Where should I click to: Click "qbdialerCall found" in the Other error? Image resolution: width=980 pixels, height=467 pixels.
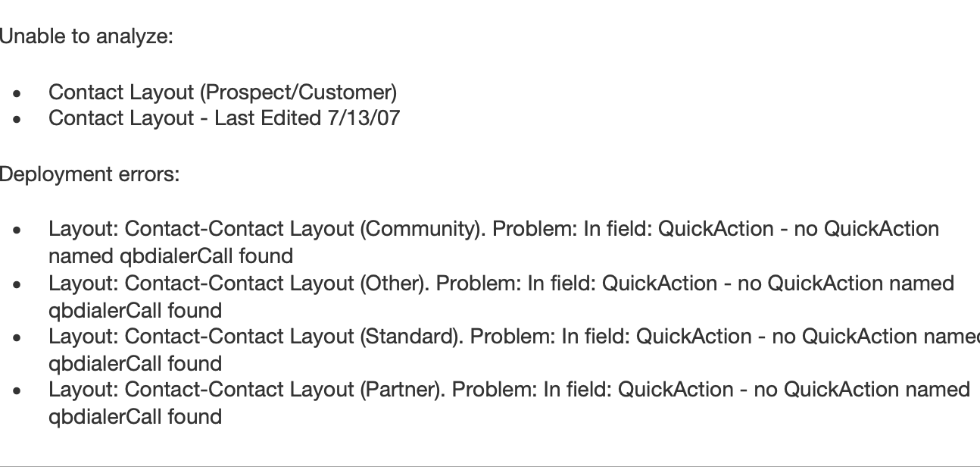point(135,310)
